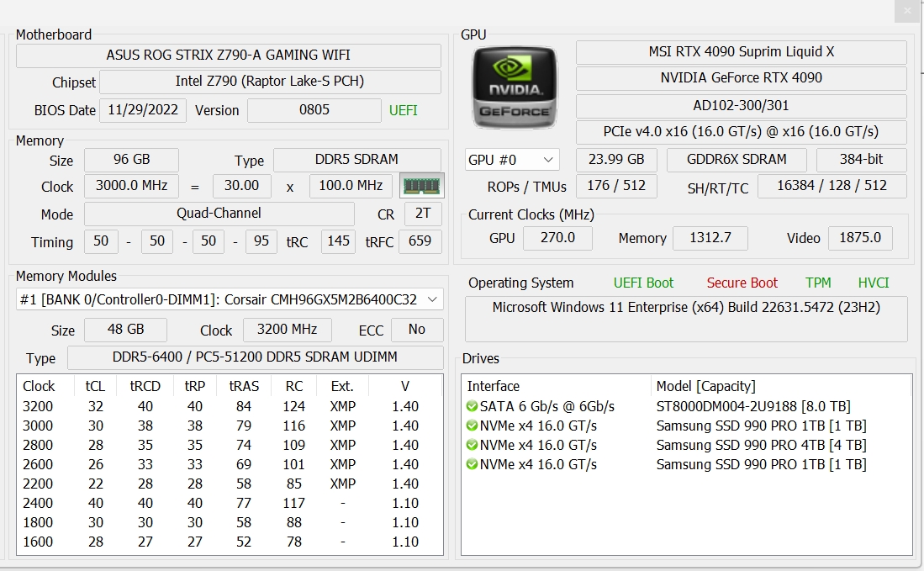Click the HVCI indicator
The image size is (924, 571).
(x=874, y=283)
